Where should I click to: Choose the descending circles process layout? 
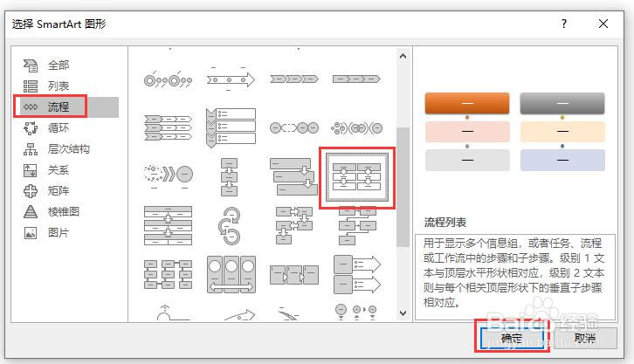356,312
